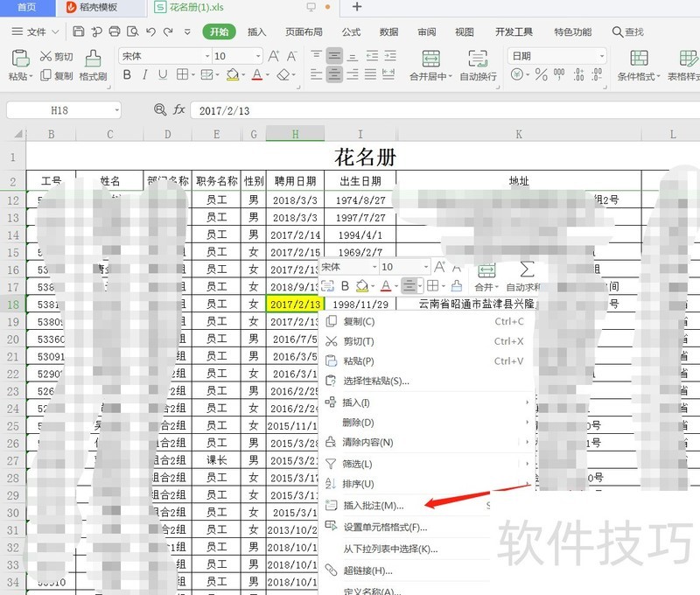Choose 选择性粘贴(S) in context menu
Image resolution: width=700 pixels, height=595 pixels.
coord(426,381)
